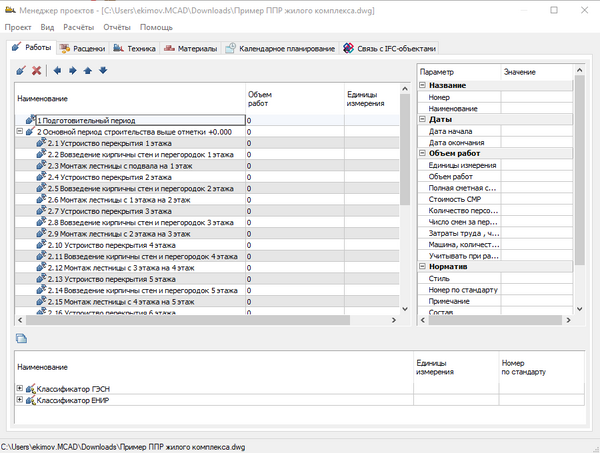Collapse the Объем работ property group
The width and height of the screenshot is (600, 453).
(x=422, y=153)
